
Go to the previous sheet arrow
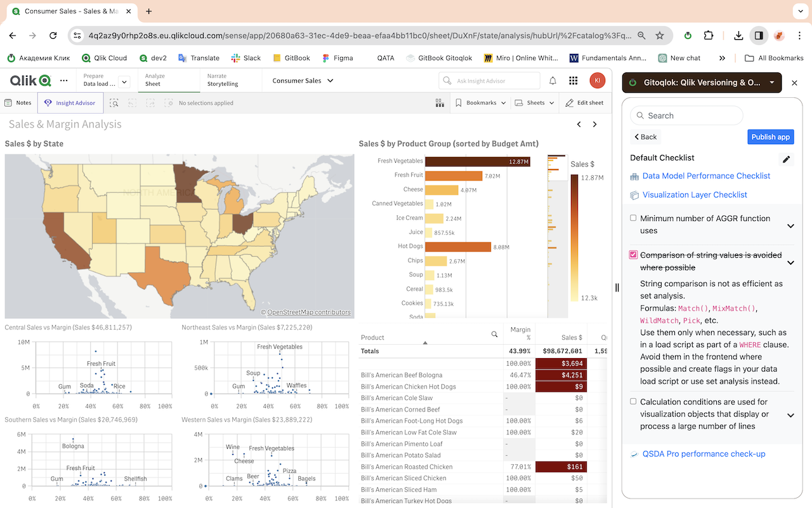579,124
